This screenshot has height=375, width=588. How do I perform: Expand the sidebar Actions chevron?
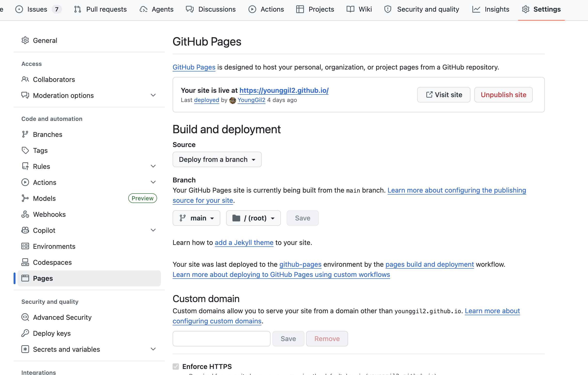coord(153,182)
